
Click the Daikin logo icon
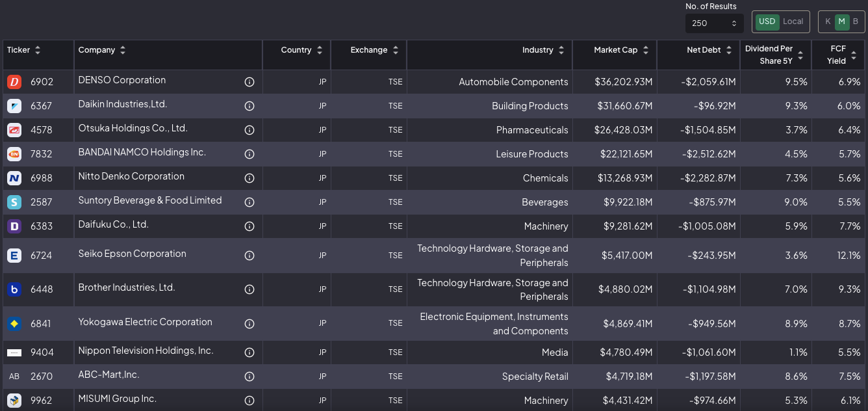click(x=14, y=106)
